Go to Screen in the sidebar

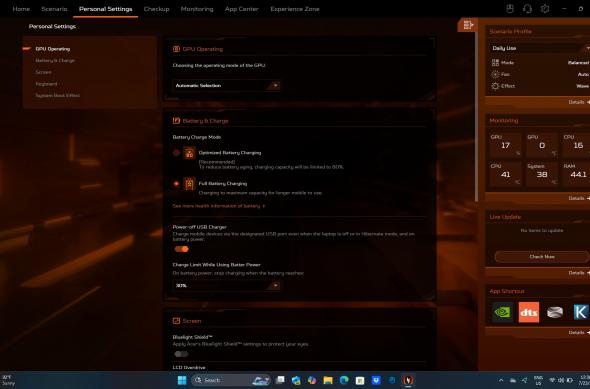click(43, 72)
